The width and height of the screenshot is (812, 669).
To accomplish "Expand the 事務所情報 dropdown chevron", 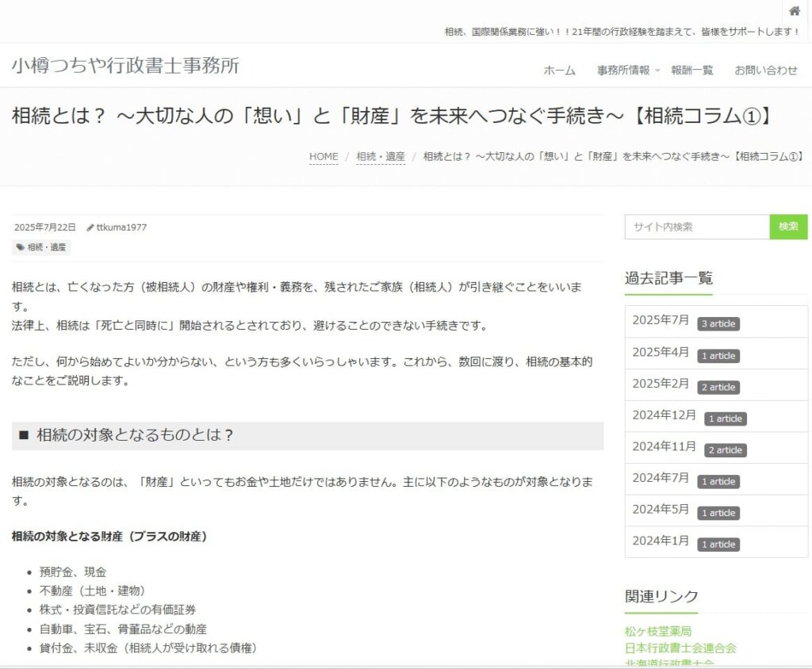I will coord(657,71).
